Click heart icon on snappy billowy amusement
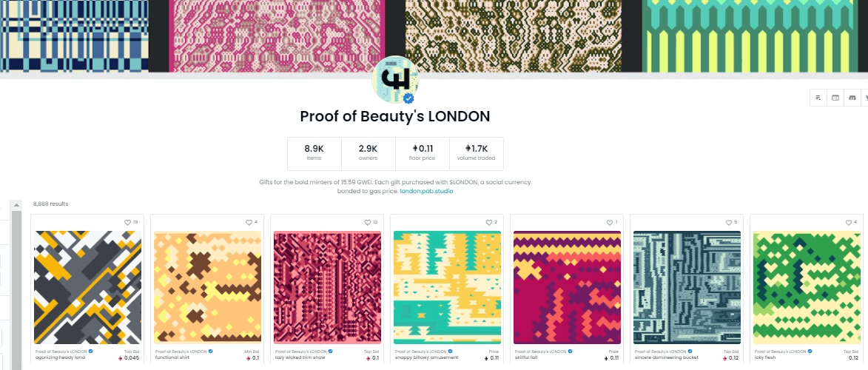 coord(489,223)
